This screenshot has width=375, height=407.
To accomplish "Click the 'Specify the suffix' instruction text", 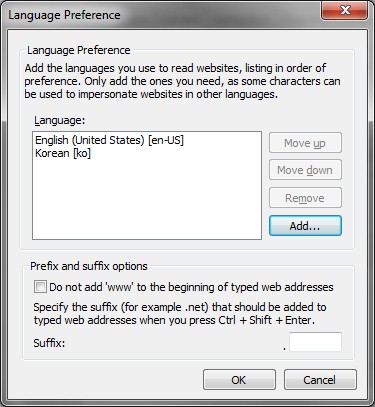I will [180, 313].
